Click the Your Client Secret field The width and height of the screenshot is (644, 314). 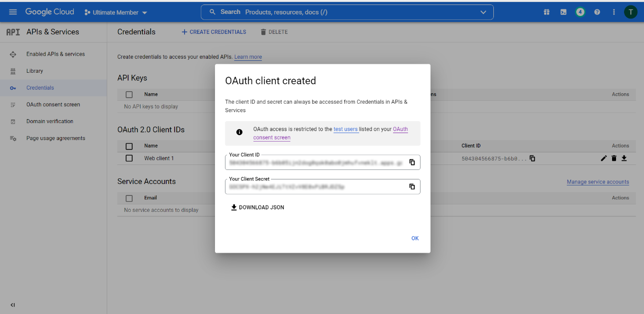click(x=322, y=187)
